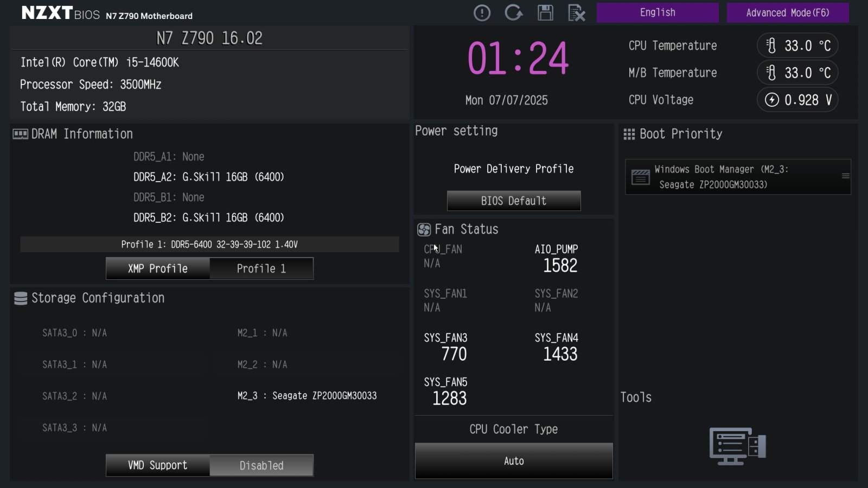Viewport: 868px width, 488px height.
Task: Click the circular arrow reset icon
Action: [513, 13]
